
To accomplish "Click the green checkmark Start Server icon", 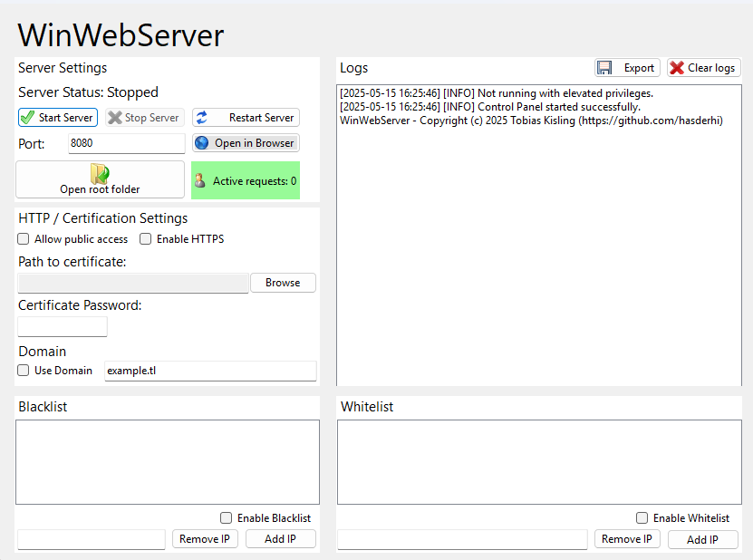I will coord(27,118).
